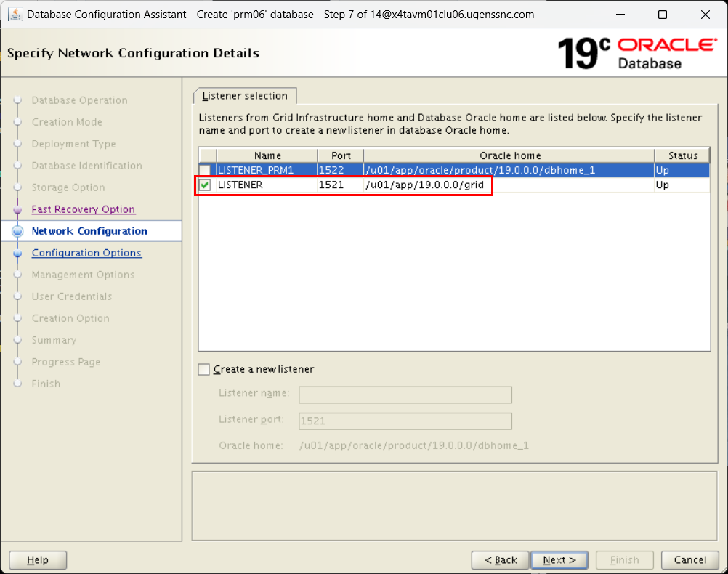Click the Summary step
This screenshot has width=728, height=574.
tap(54, 340)
